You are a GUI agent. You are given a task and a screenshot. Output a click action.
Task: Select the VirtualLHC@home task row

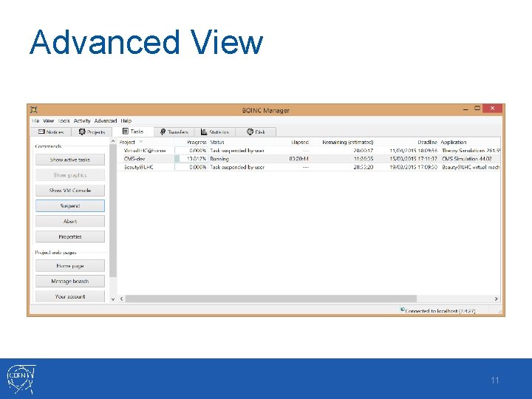pos(309,151)
